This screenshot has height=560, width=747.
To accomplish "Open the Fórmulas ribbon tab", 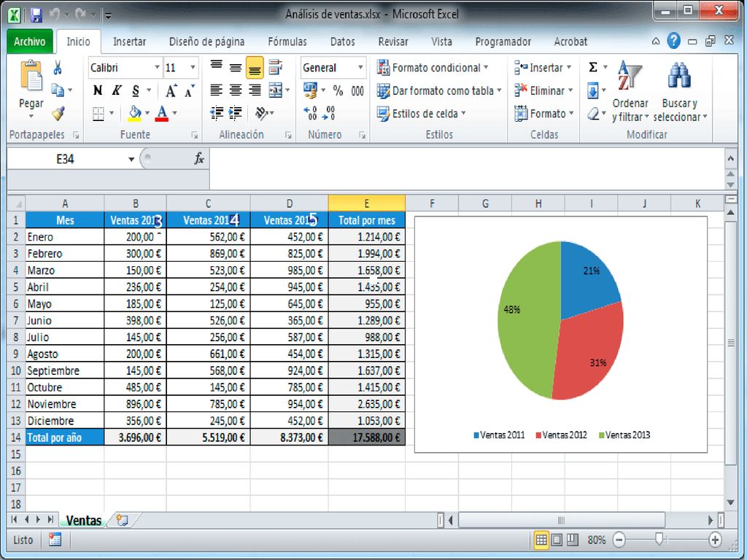I will click(x=287, y=42).
